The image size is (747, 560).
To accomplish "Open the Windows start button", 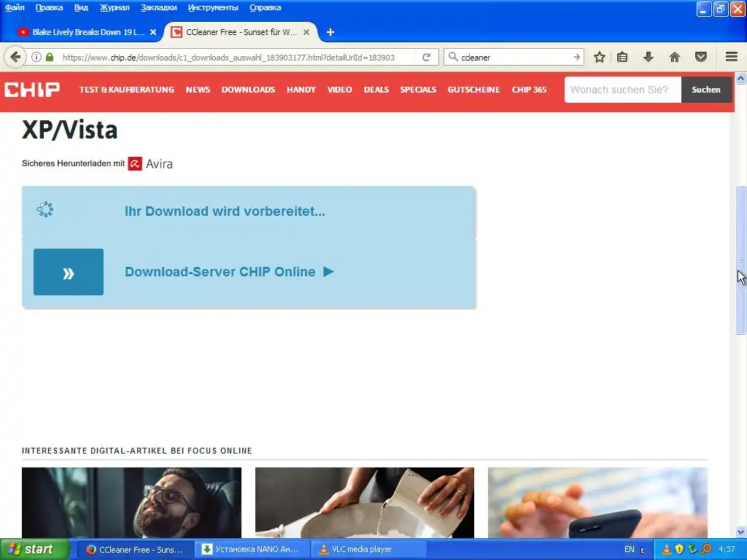I will click(x=34, y=550).
